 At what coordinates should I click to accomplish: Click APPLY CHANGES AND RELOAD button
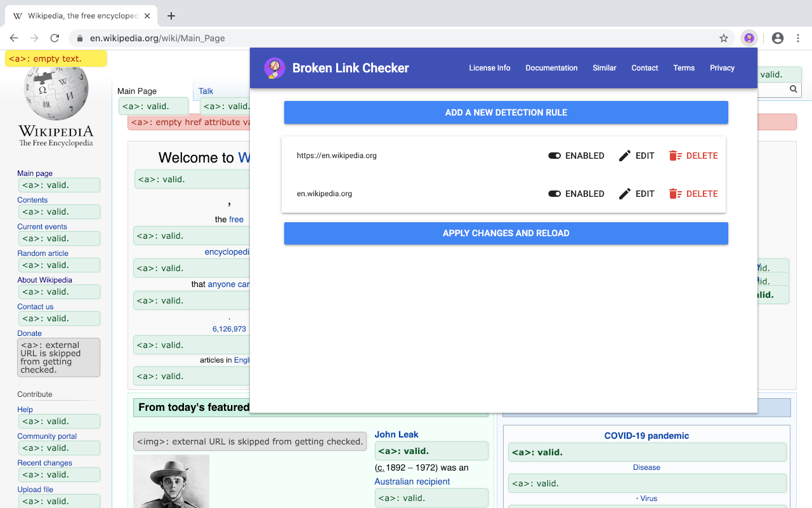[506, 233]
